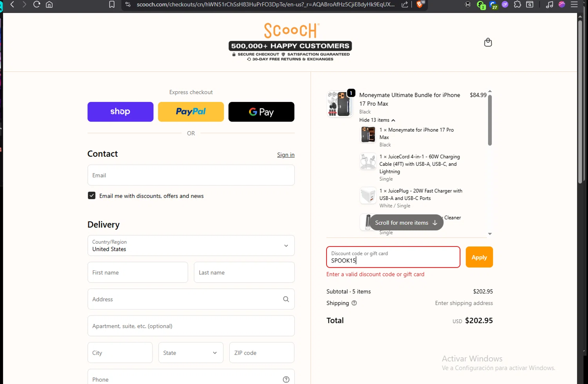Click Scroll for more items pill
Screen dimensions: 588x384
point(406,223)
